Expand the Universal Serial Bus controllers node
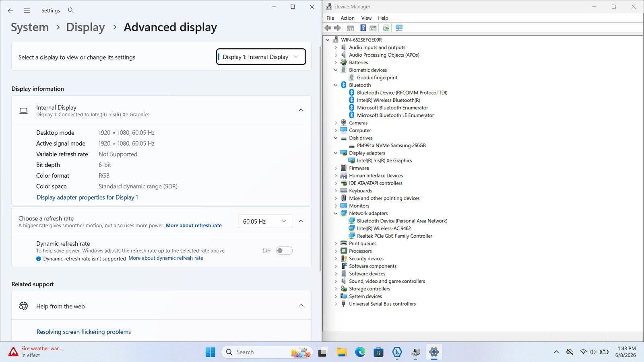Image resolution: width=644 pixels, height=362 pixels. [336, 304]
